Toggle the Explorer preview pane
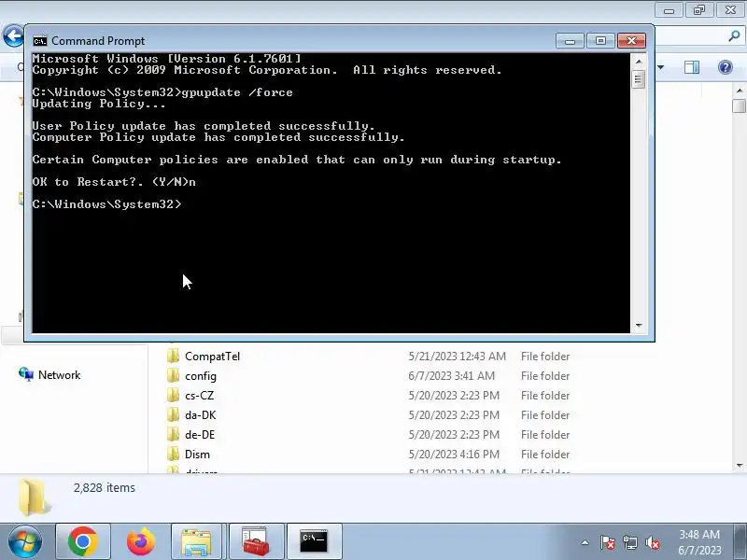This screenshot has width=747, height=560. (692, 67)
